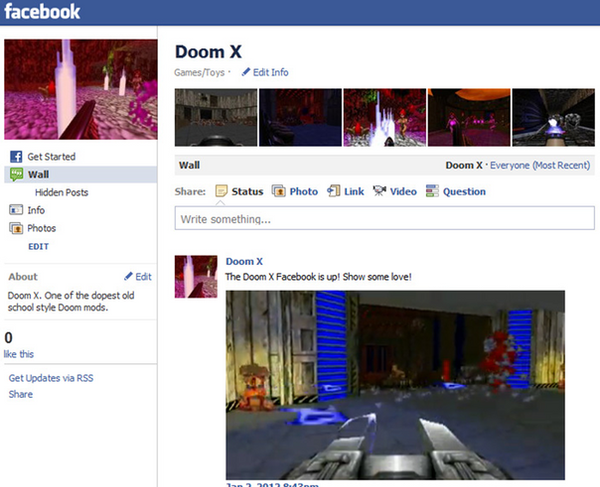Open third photo strip thumbnail with white fountain
The width and height of the screenshot is (600, 487).
point(385,117)
